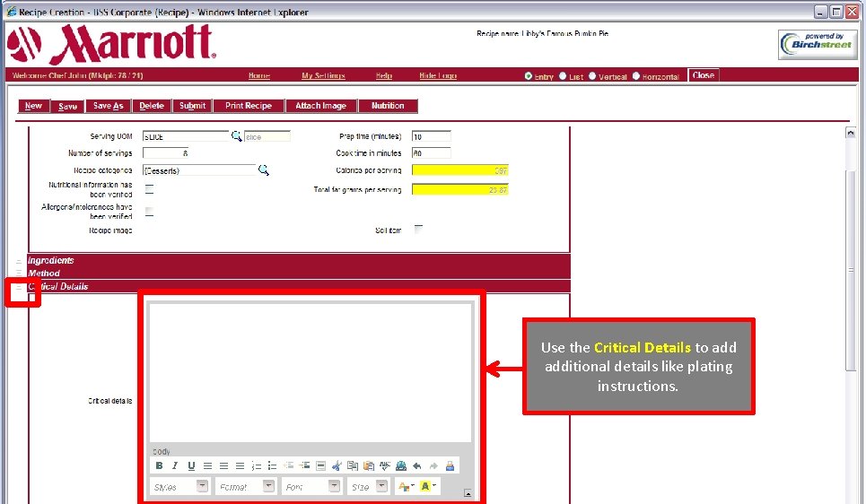Insert a numbered list
This screenshot has height=504, width=866.
(x=257, y=466)
